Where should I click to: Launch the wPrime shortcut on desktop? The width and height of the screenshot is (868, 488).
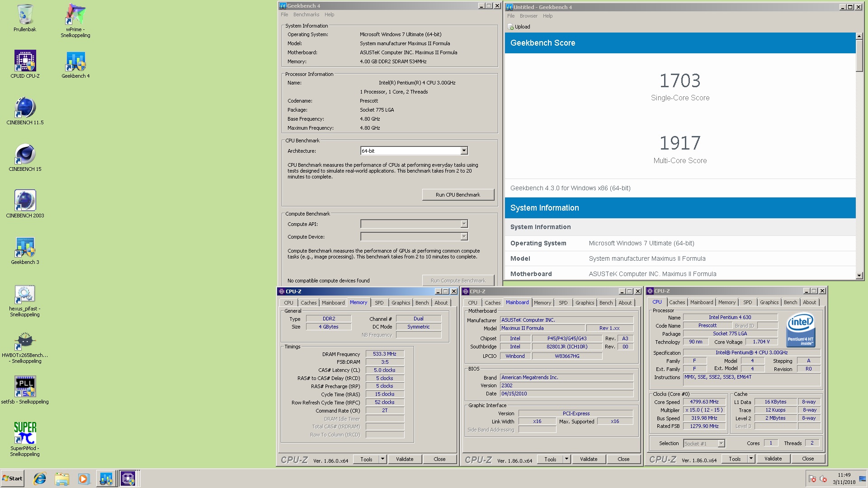click(75, 20)
